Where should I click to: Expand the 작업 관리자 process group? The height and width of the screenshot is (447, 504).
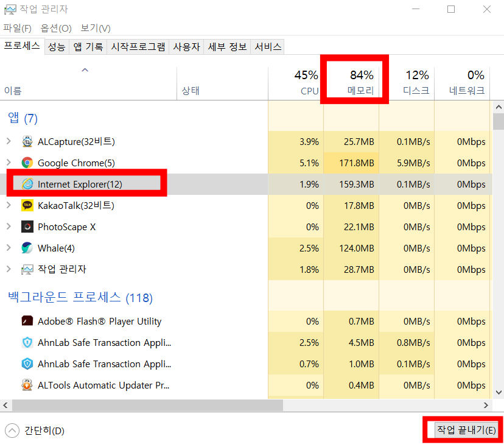pyautogui.click(x=9, y=269)
